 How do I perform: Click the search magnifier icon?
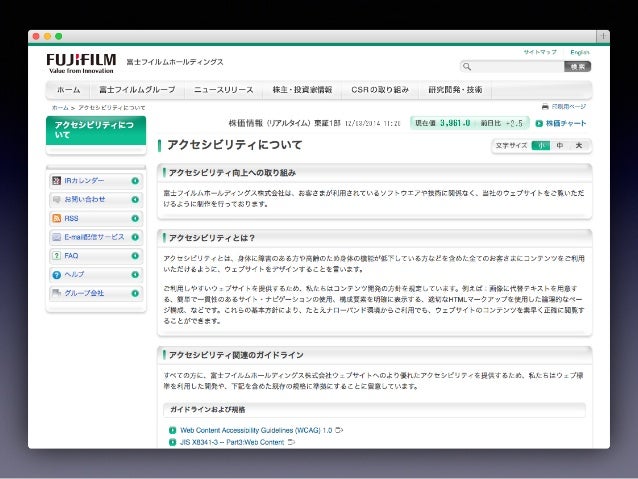[x=467, y=66]
